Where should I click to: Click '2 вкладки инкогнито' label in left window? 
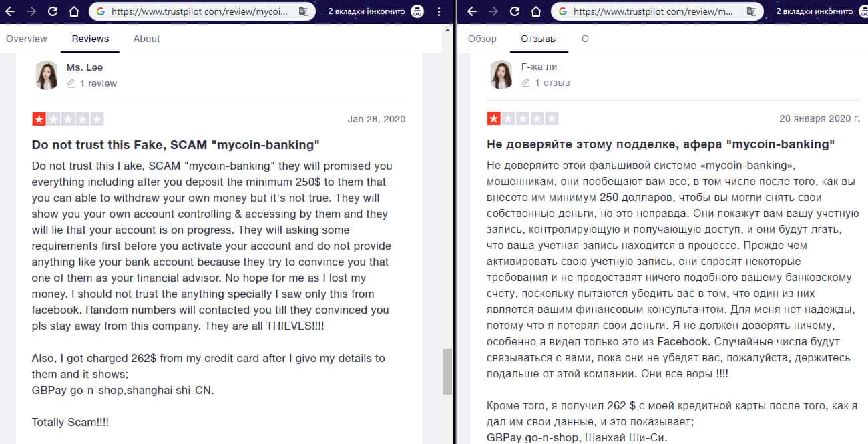tap(368, 11)
